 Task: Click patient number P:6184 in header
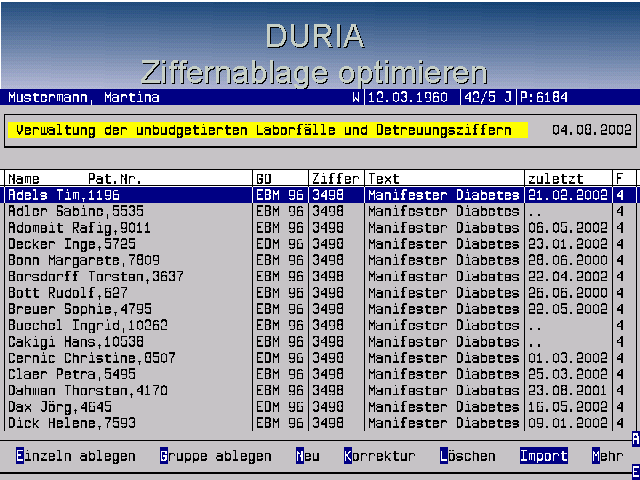[x=544, y=97]
